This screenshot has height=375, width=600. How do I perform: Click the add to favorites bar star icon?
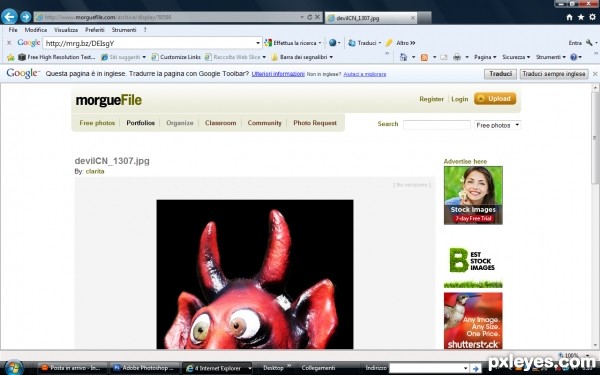coord(10,57)
